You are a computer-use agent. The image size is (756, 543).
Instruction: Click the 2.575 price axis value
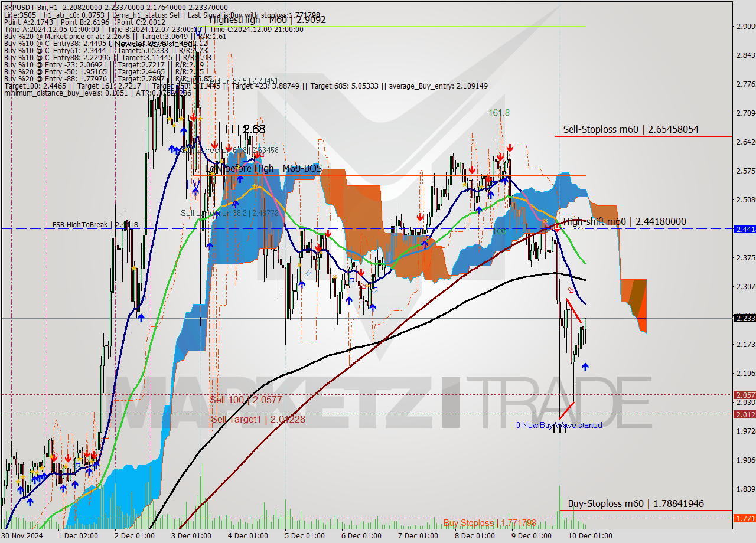coord(745,171)
